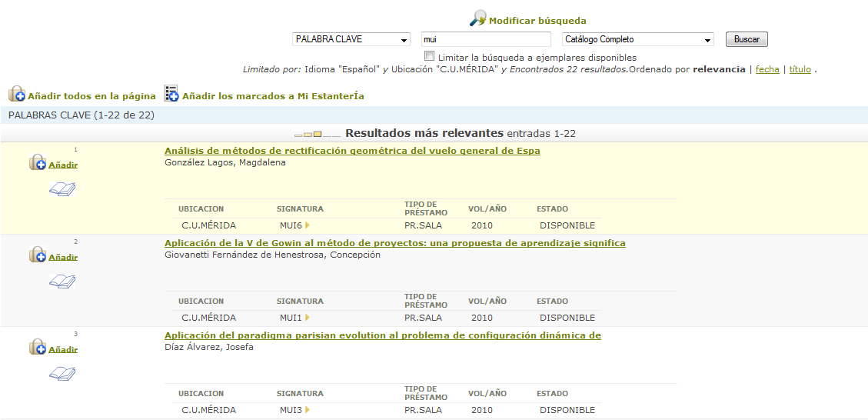
Task: Click the Añadir bag icon for result 3
Action: [x=38, y=347]
